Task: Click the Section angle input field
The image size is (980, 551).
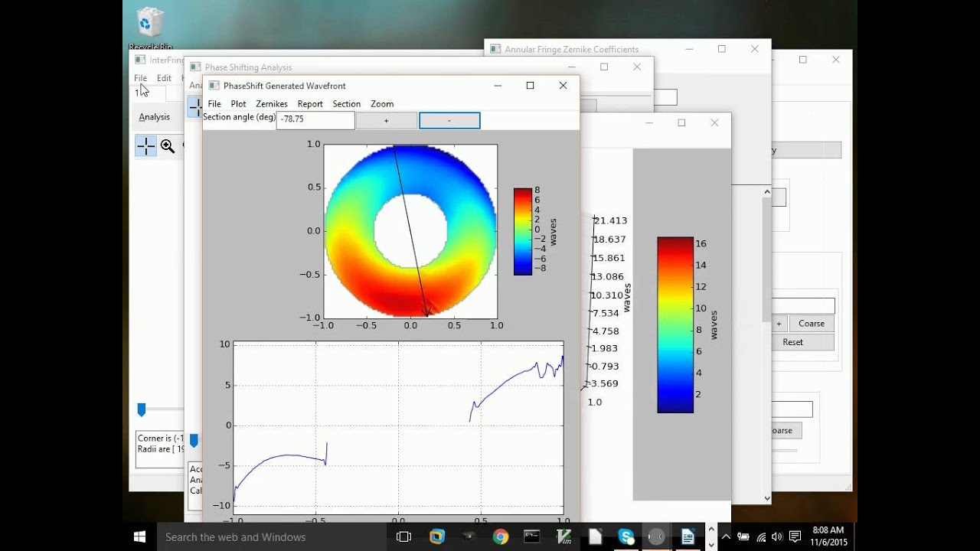Action: [x=315, y=120]
